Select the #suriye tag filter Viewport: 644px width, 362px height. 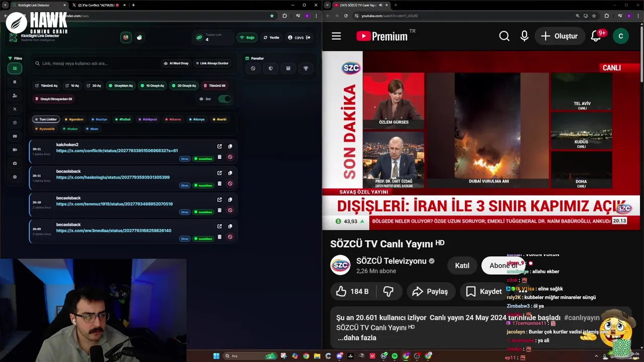(x=100, y=119)
